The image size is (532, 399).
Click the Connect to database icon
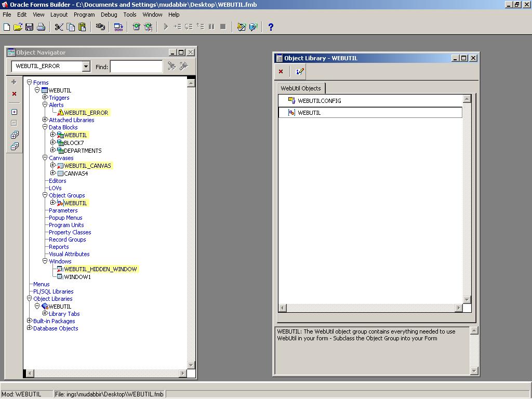pyautogui.click(x=100, y=27)
